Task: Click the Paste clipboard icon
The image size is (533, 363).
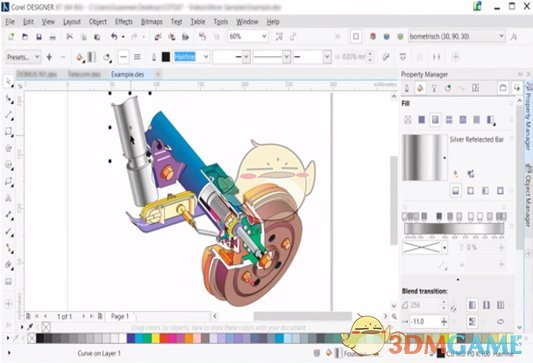Action: (97, 37)
